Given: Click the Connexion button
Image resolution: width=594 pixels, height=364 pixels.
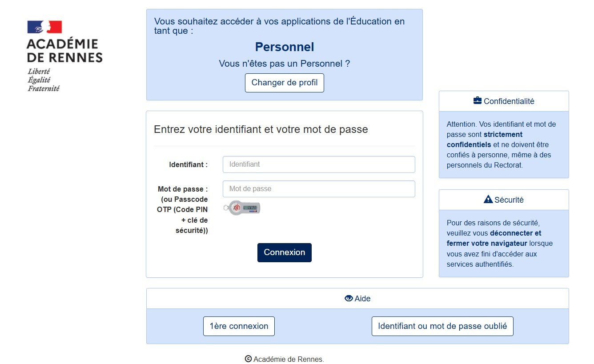Looking at the screenshot, I should pos(284,252).
